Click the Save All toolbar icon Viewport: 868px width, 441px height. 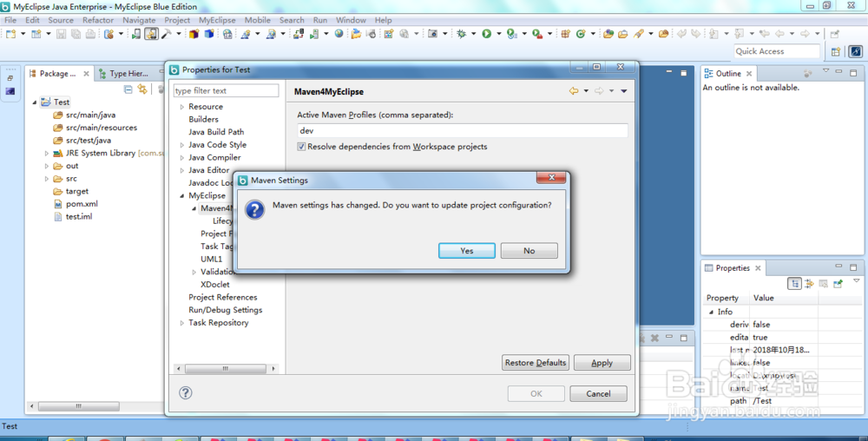tap(76, 34)
